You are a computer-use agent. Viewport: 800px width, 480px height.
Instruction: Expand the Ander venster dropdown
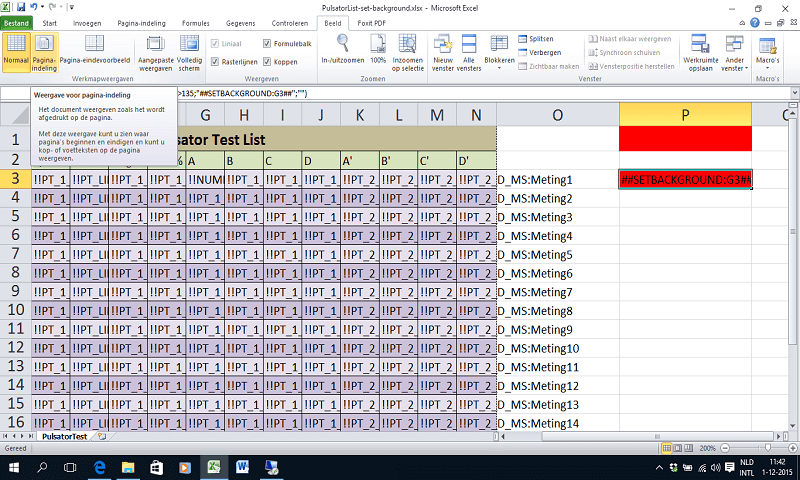coord(735,50)
